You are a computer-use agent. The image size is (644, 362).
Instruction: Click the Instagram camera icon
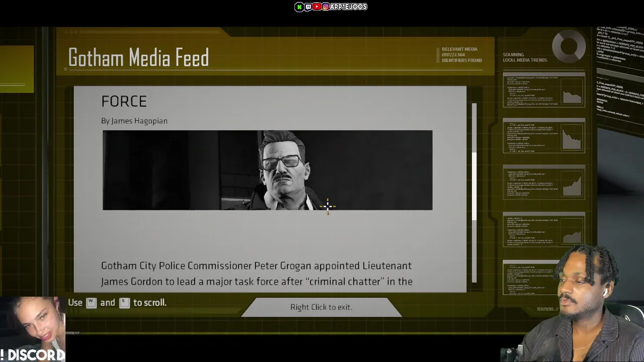tap(326, 7)
